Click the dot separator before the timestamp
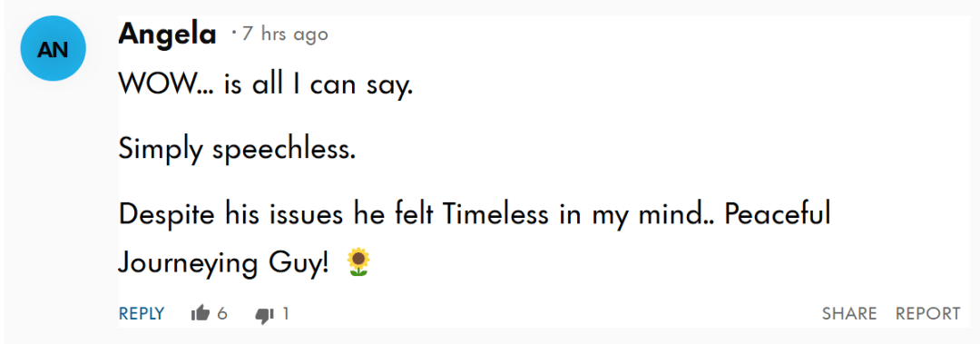 [x=234, y=31]
